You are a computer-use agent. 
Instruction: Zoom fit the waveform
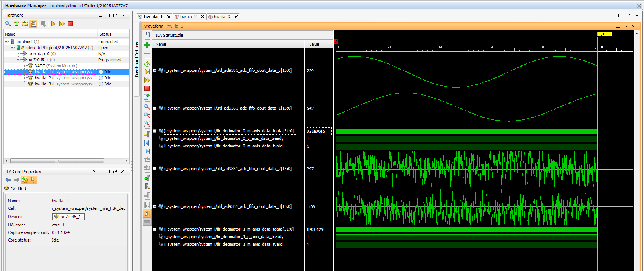click(147, 124)
